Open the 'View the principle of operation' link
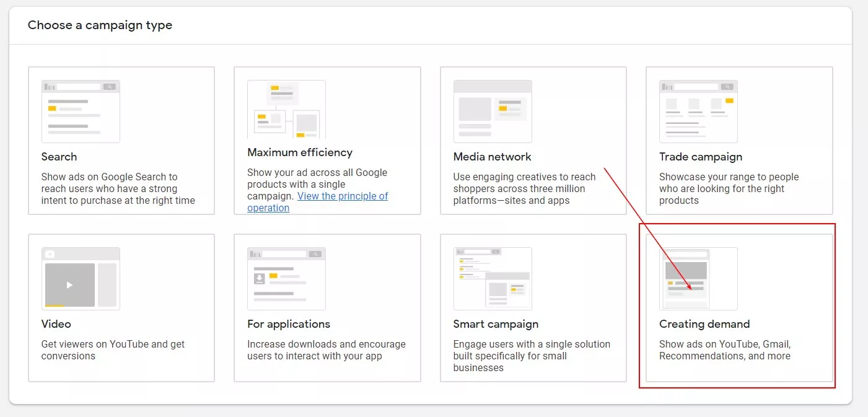The height and width of the screenshot is (417, 868). point(318,202)
